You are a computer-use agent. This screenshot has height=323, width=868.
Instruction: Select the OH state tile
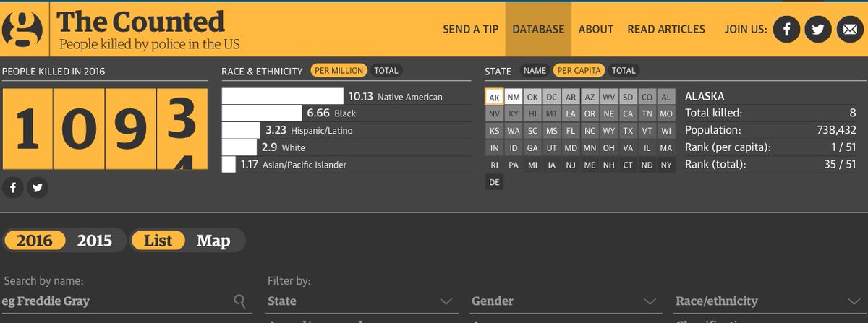[609, 148]
